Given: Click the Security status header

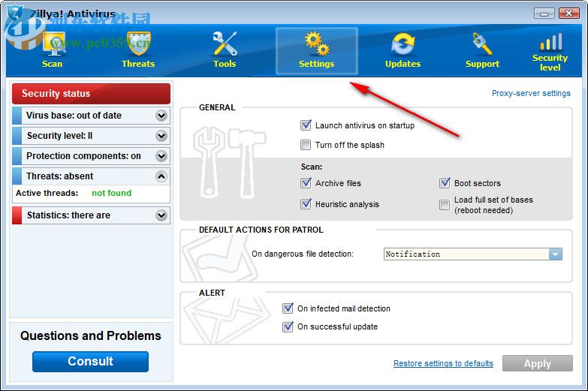Looking at the screenshot, I should pyautogui.click(x=91, y=94).
